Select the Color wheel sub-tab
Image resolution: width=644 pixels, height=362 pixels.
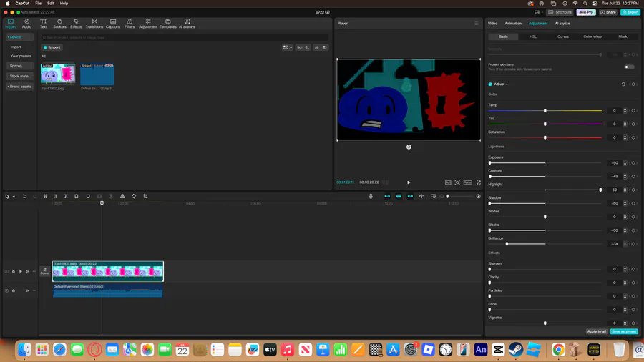(x=592, y=36)
